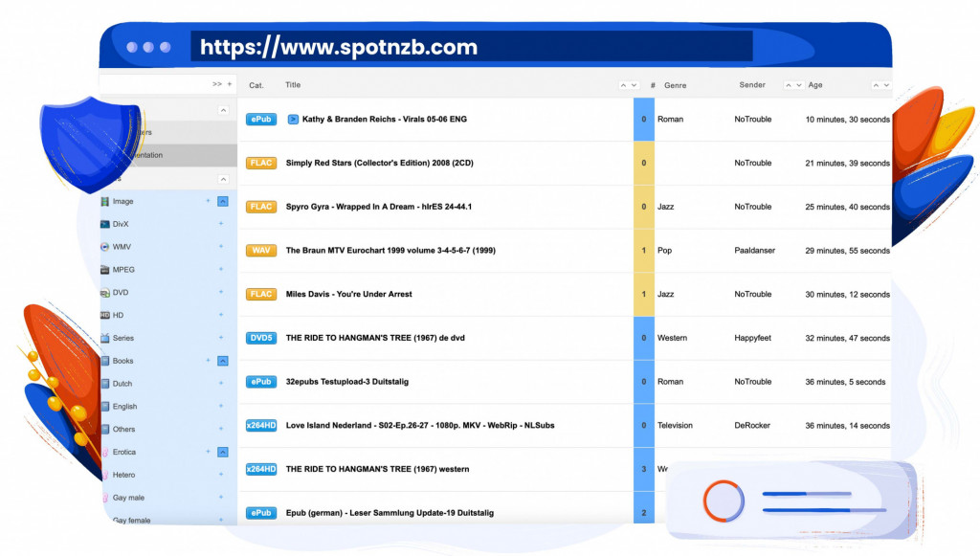Viewport: 980px width, 556px height.
Task: Click the WAV category badge
Action: [x=261, y=250]
